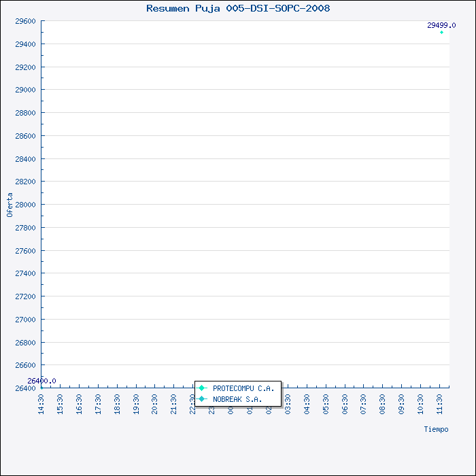The image size is (476, 476).
Task: Click the 29600 tick label on Y axis
Action: 25,21
